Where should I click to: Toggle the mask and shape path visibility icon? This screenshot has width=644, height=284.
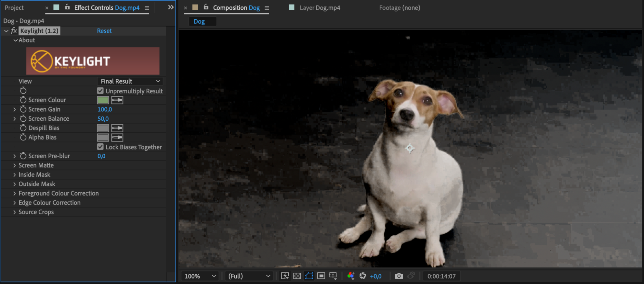pos(309,276)
